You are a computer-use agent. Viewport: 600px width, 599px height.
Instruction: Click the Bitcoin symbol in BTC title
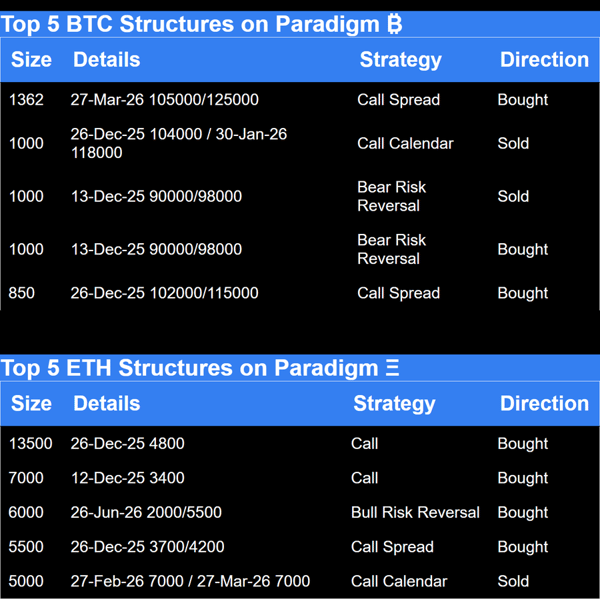point(394,24)
